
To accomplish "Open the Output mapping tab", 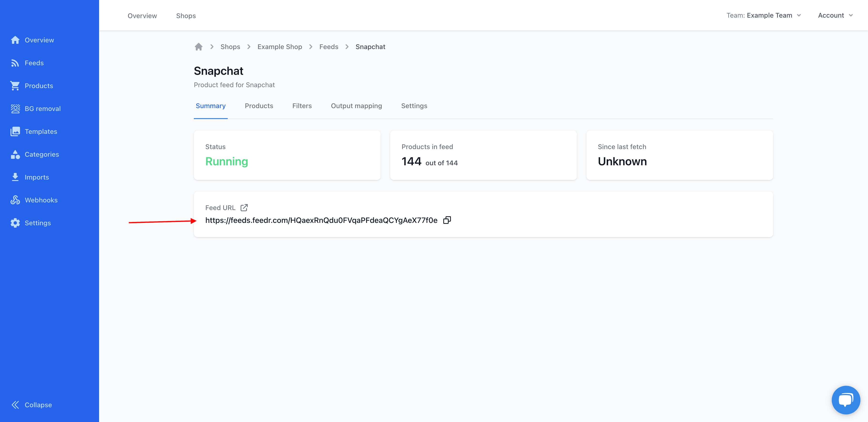I will point(356,105).
